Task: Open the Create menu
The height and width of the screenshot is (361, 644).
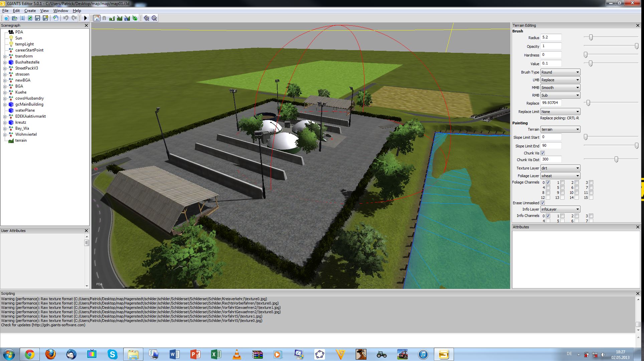Action: pos(30,11)
